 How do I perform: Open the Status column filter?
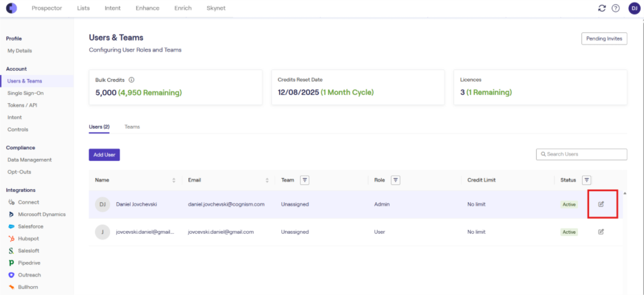coord(586,180)
